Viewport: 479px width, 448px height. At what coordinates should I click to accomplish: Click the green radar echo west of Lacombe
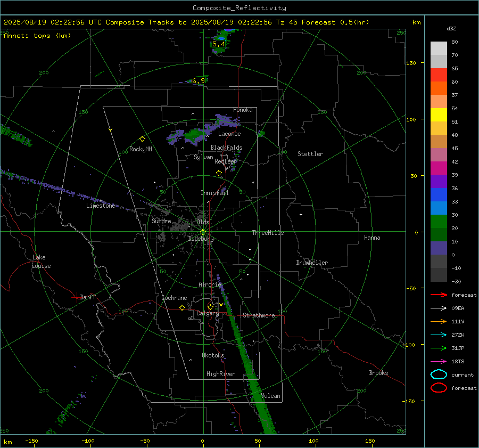coord(195,135)
